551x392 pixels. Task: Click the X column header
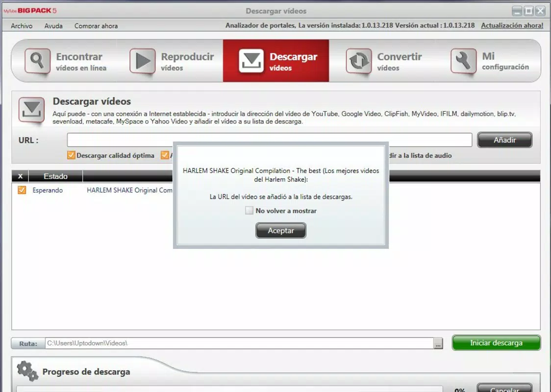tap(20, 176)
